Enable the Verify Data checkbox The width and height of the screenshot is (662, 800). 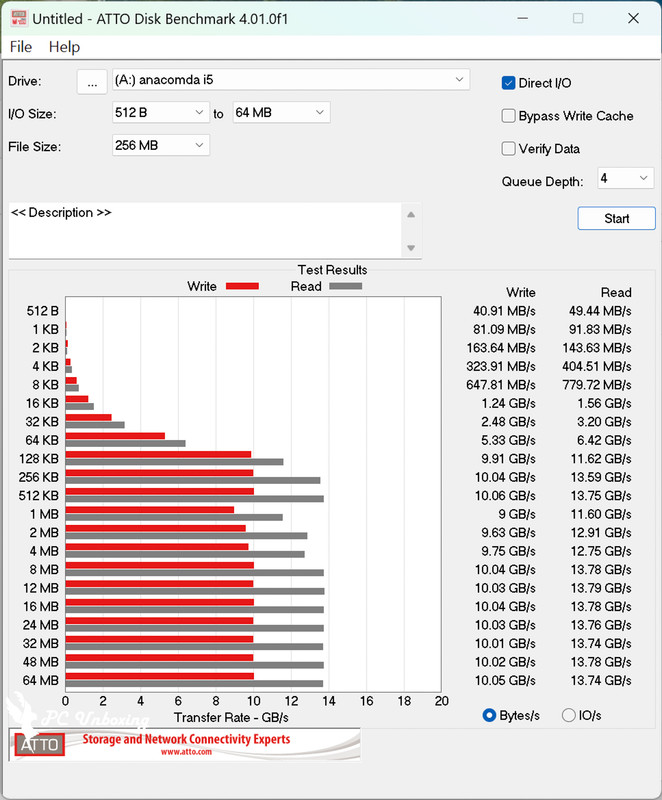click(x=508, y=148)
